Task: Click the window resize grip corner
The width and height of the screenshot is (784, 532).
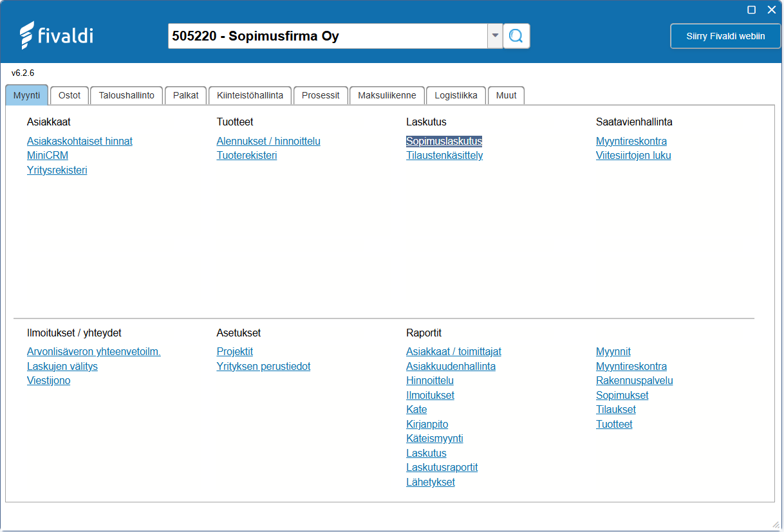Action: pos(775,523)
